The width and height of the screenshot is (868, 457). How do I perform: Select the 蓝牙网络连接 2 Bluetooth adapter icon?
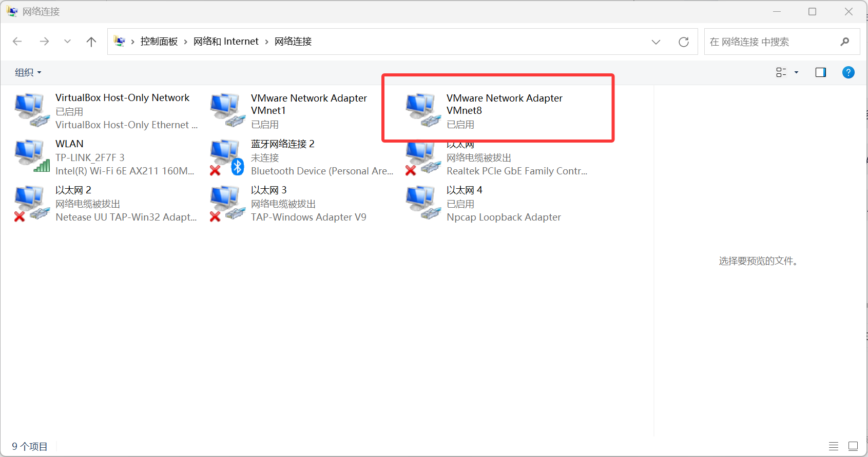click(227, 156)
